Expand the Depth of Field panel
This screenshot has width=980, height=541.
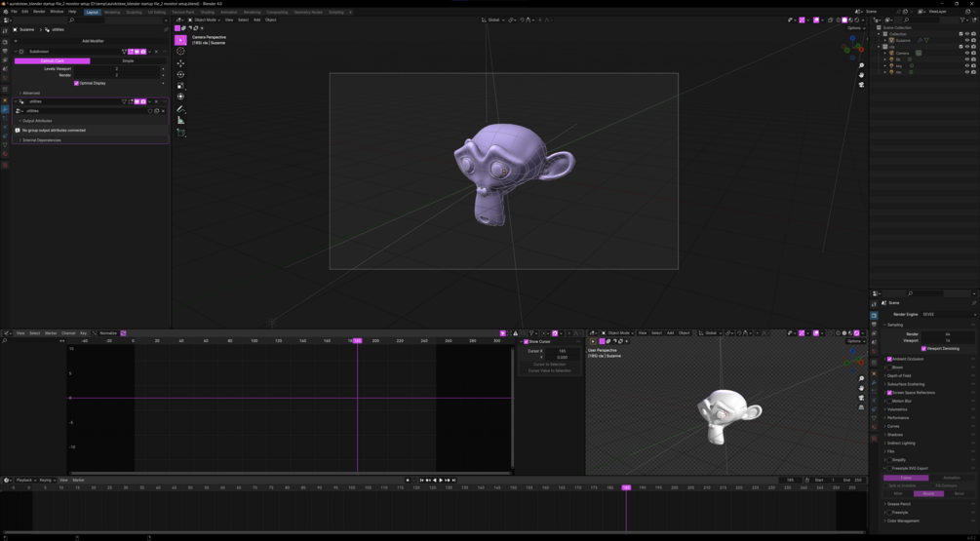899,376
